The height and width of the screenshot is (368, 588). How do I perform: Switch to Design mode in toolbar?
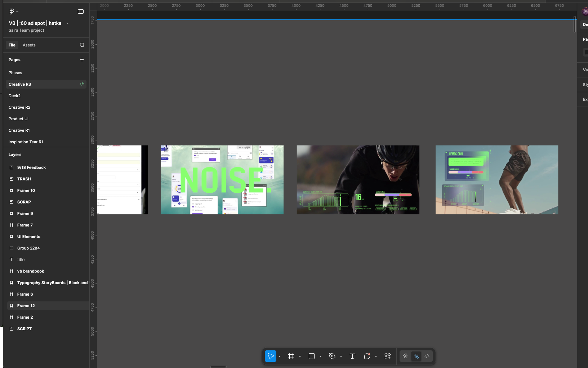416,356
